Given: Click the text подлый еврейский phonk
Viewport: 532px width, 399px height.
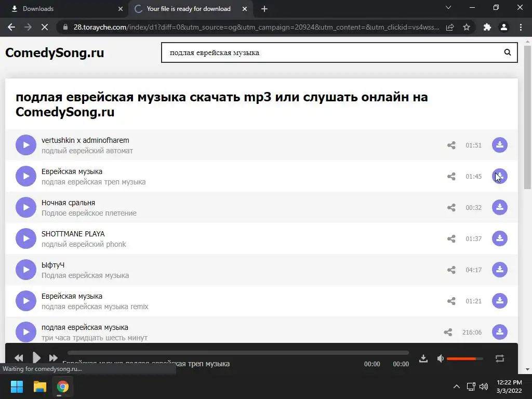Looking at the screenshot, I should (x=84, y=244).
